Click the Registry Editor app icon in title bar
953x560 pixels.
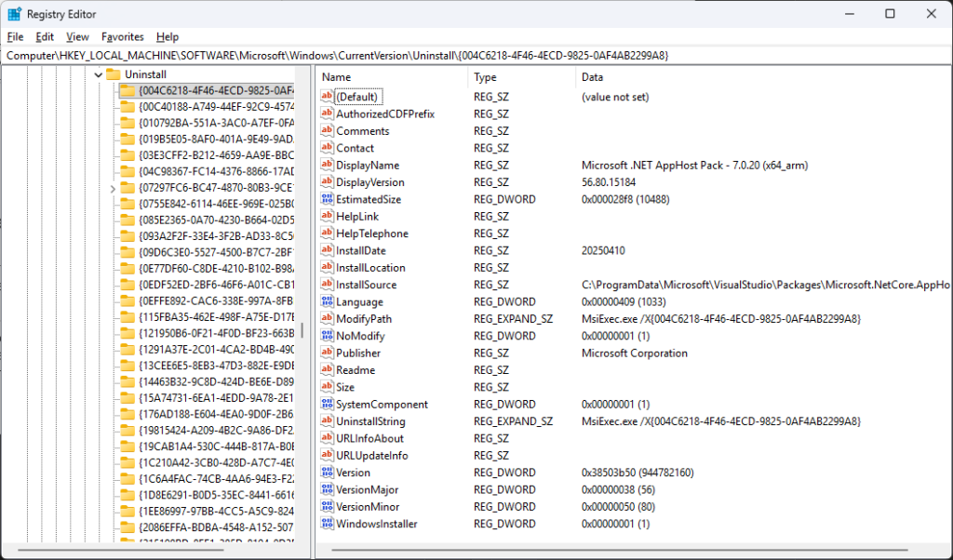(15, 13)
